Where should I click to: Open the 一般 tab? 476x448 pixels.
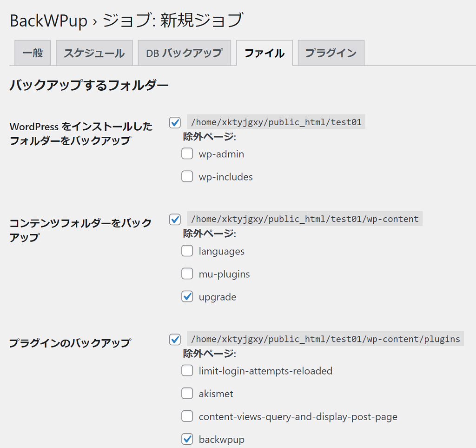33,53
